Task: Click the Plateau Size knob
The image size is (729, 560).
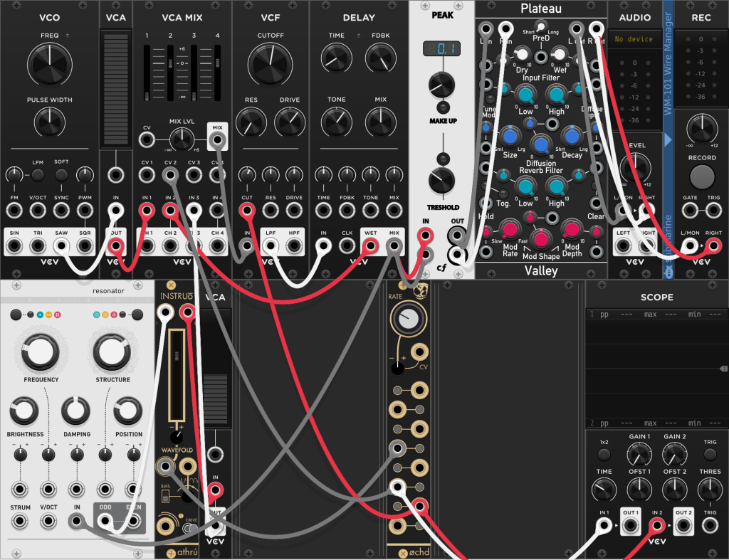Action: pos(510,136)
